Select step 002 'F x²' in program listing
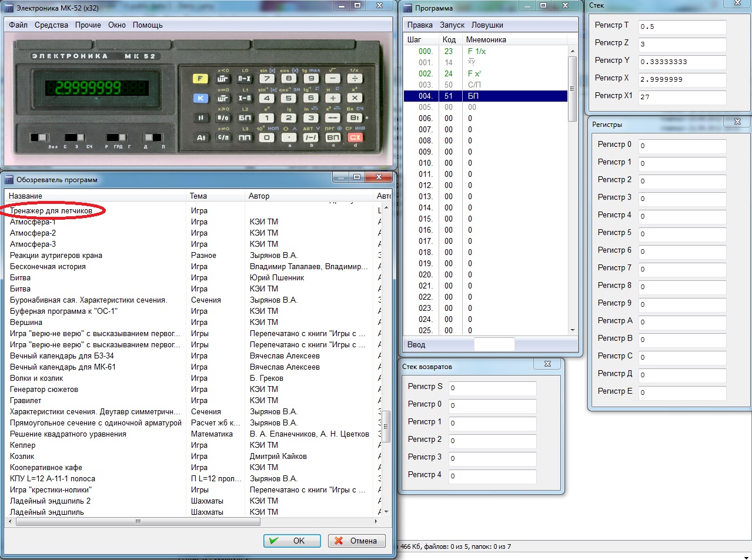 click(x=486, y=73)
